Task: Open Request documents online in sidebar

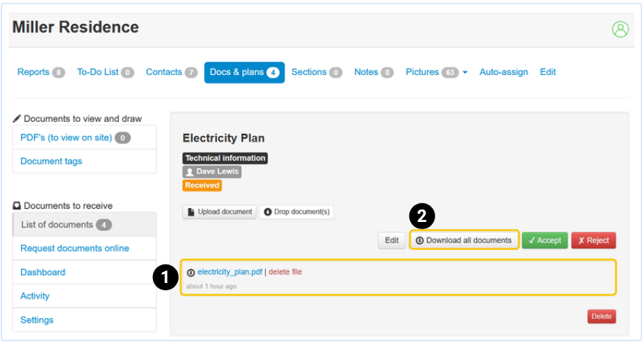Action: click(x=75, y=248)
